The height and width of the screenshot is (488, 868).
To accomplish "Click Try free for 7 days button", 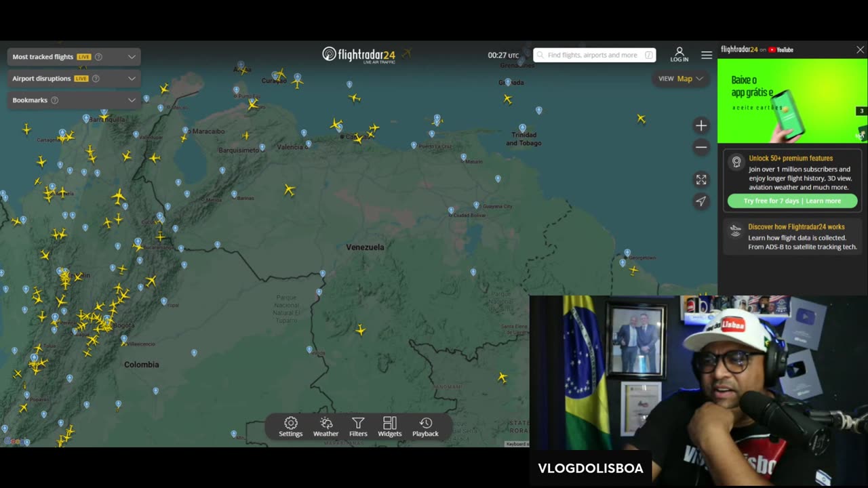I will (x=792, y=201).
